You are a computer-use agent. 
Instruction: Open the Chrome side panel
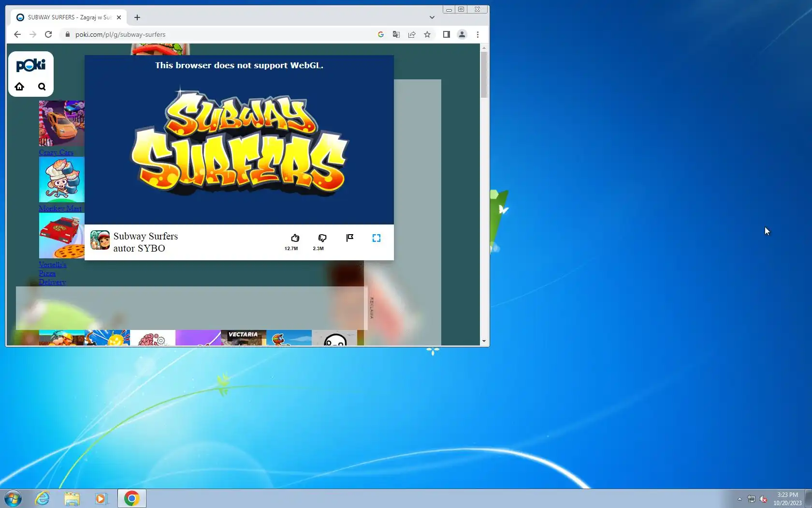(x=447, y=34)
